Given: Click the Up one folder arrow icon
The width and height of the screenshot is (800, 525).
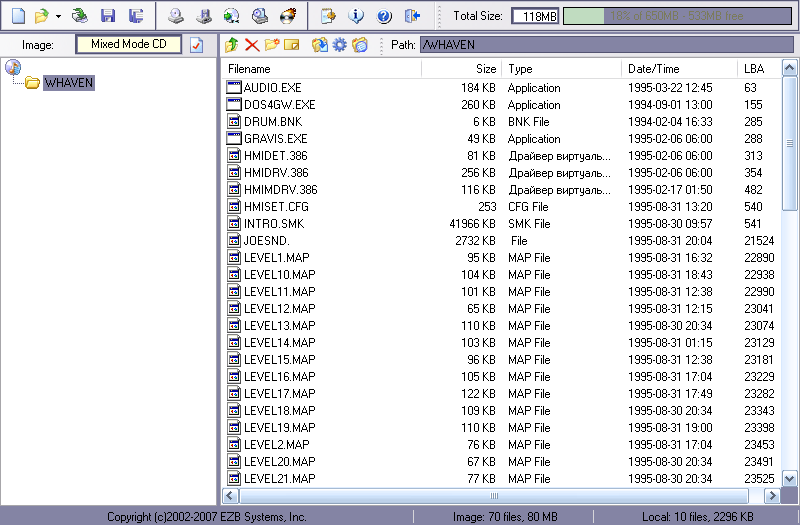Looking at the screenshot, I should 232,45.
